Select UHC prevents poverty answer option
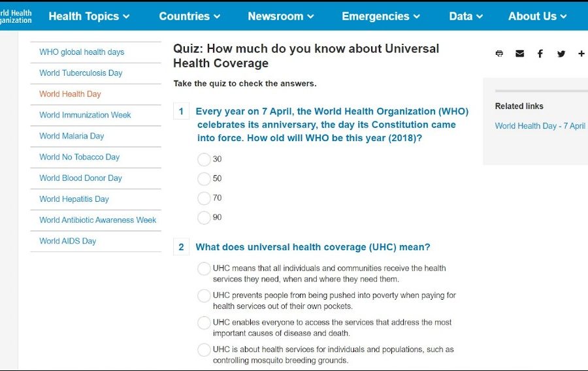 [204, 296]
